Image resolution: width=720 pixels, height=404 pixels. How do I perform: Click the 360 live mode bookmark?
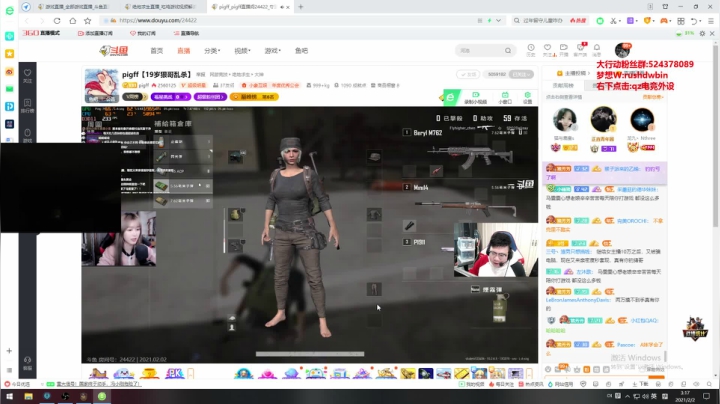point(41,33)
